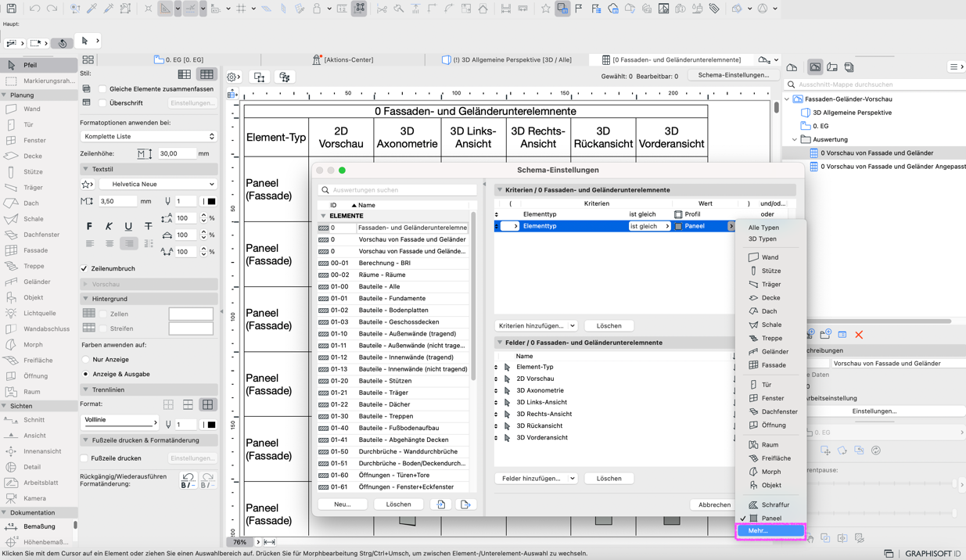Click Löschen beside Felder hinzufügen
This screenshot has height=560, width=966.
coord(609,478)
